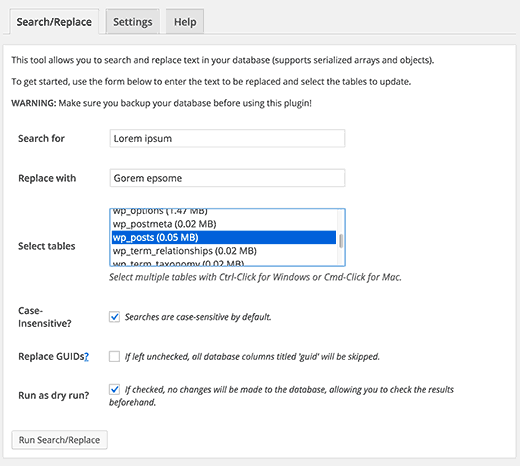Viewport: 520px width, 466px height.
Task: Click the Run Search/Replace button
Action: [59, 440]
